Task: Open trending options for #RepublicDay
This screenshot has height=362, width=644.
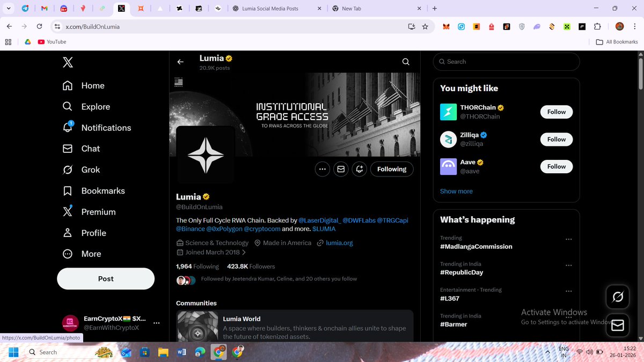Action: 569,265
